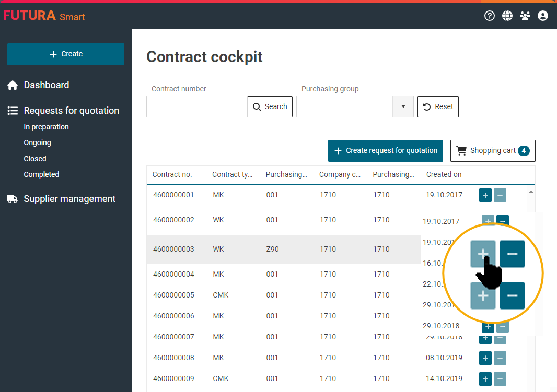The image size is (557, 392).
Task: Open the user profile account icon
Action: click(x=543, y=16)
